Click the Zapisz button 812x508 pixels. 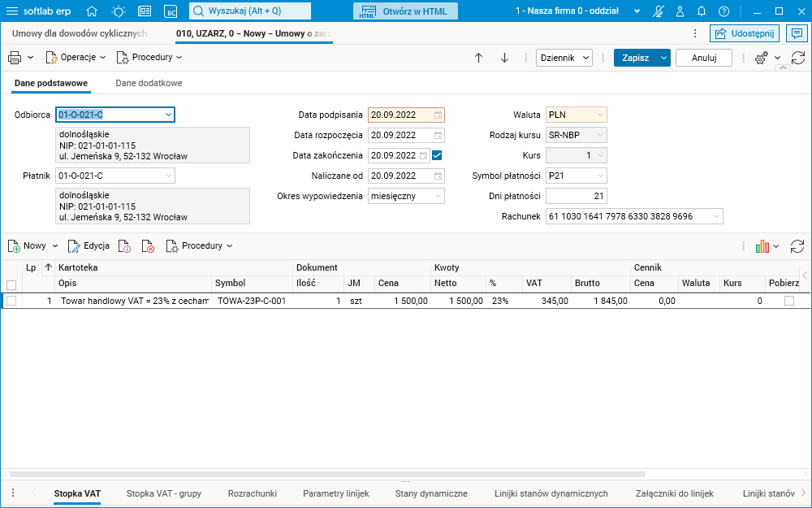click(x=636, y=58)
